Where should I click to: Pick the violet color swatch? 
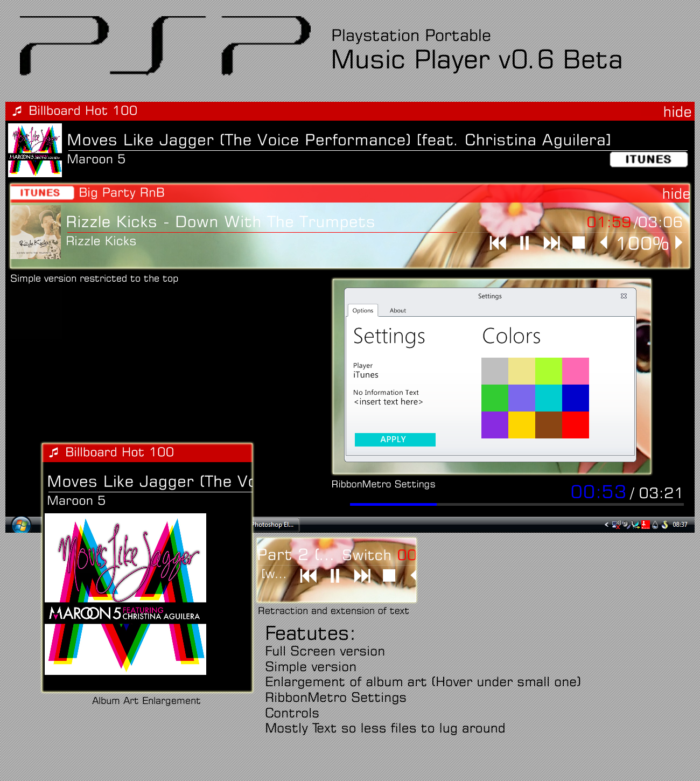pyautogui.click(x=495, y=425)
